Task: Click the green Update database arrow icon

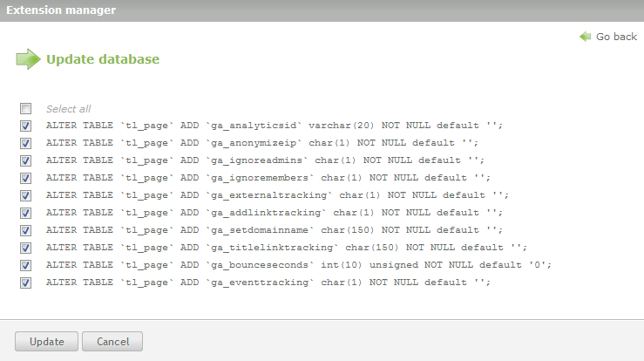Action: 28,59
